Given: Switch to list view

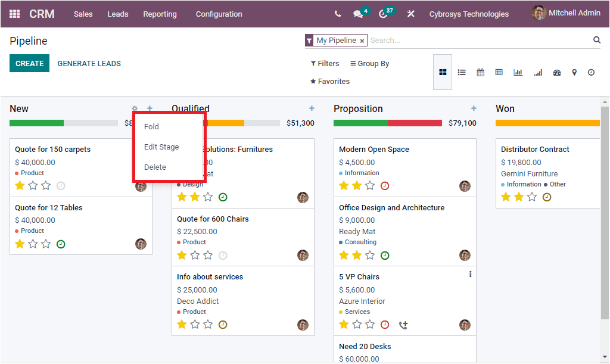Looking at the screenshot, I should click(462, 72).
